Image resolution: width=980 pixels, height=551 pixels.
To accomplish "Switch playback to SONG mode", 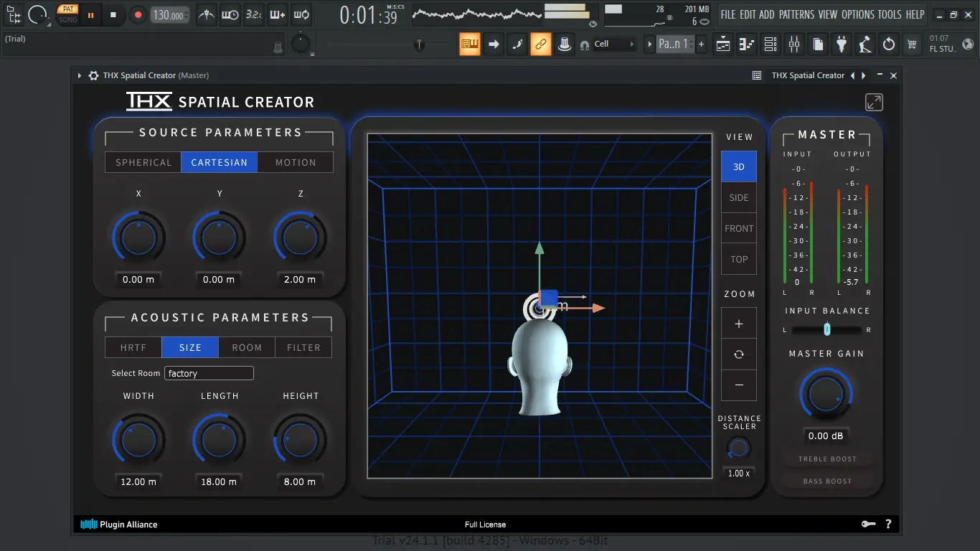I will (67, 19).
